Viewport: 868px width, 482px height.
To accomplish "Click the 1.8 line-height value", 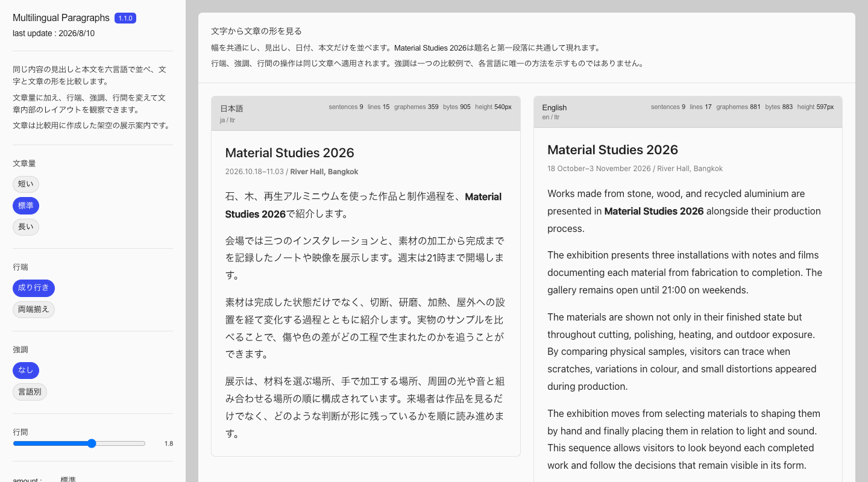I will [169, 443].
